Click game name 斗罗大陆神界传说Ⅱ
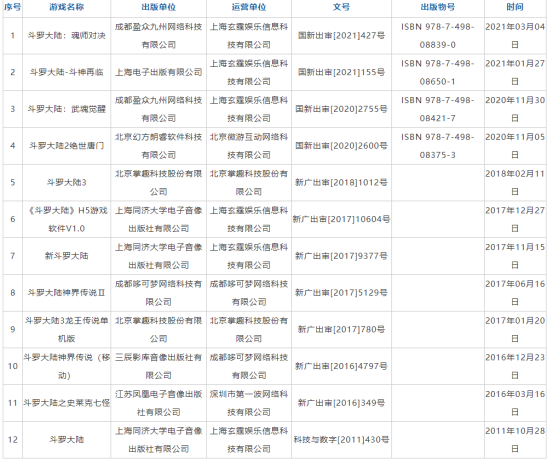554x465 pixels. click(x=66, y=293)
